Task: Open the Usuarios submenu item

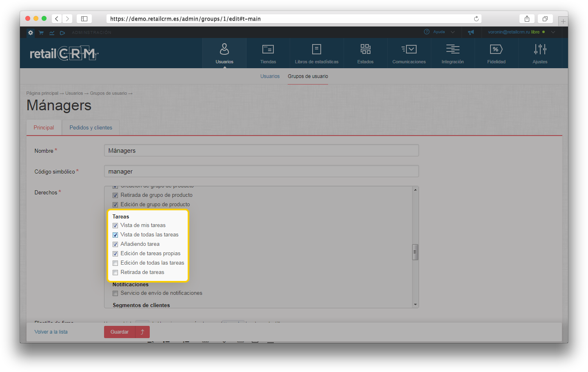Action: [x=270, y=76]
